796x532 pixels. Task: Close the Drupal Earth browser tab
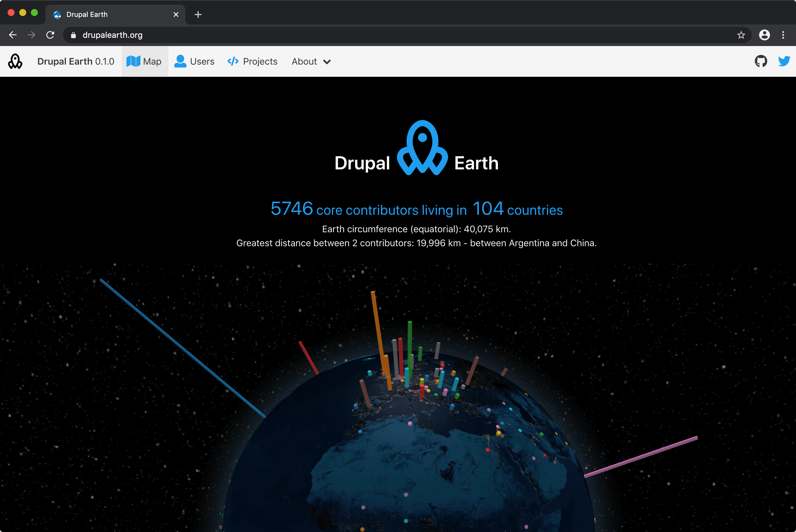click(176, 15)
